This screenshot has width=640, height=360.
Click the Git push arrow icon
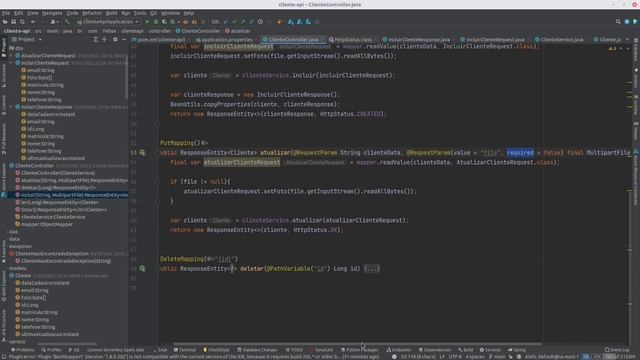[243, 22]
